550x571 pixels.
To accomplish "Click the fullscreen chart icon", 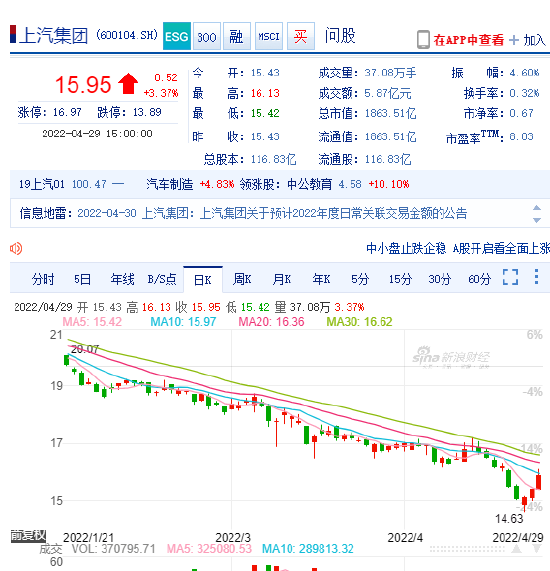I will coord(510,277).
